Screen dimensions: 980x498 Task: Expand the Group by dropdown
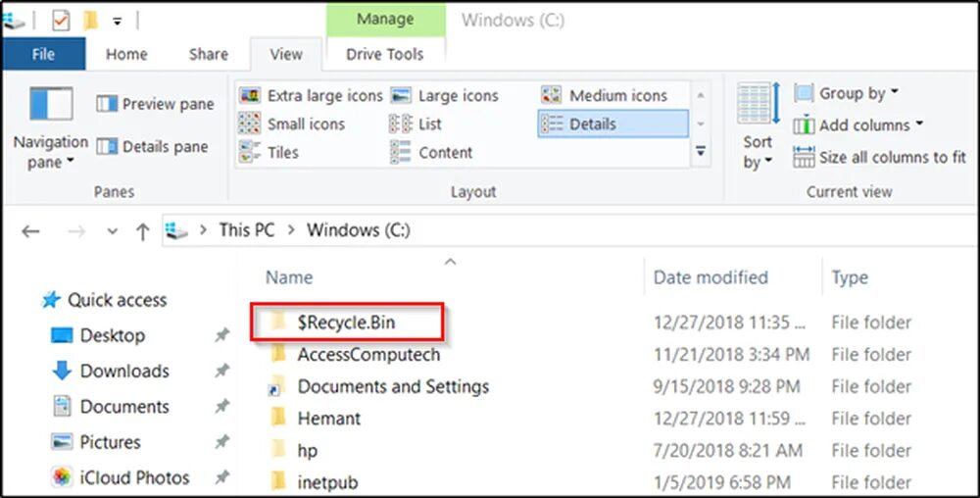(847, 93)
